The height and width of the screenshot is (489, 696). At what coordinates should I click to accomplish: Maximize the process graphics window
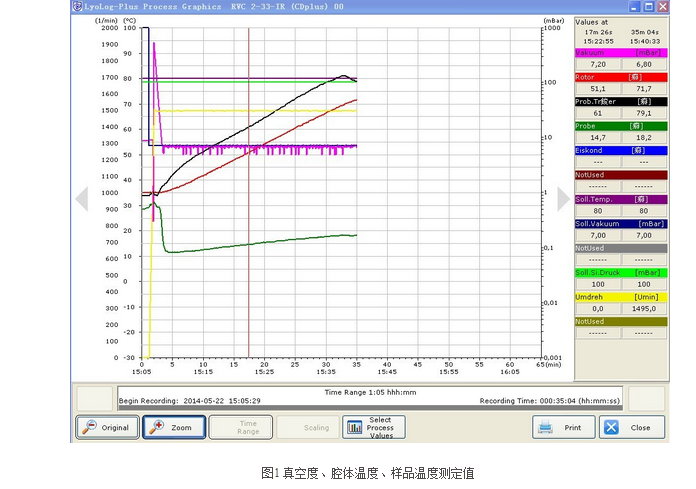click(648, 6)
